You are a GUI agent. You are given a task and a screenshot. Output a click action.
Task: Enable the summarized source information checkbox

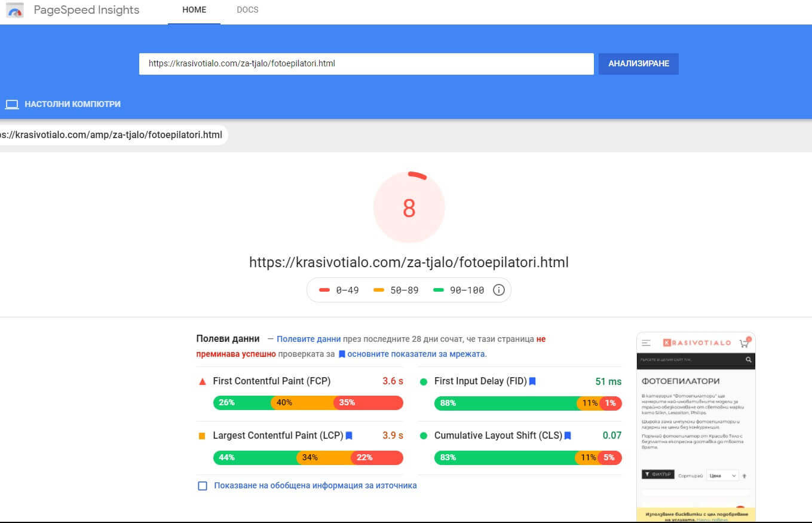(x=203, y=486)
